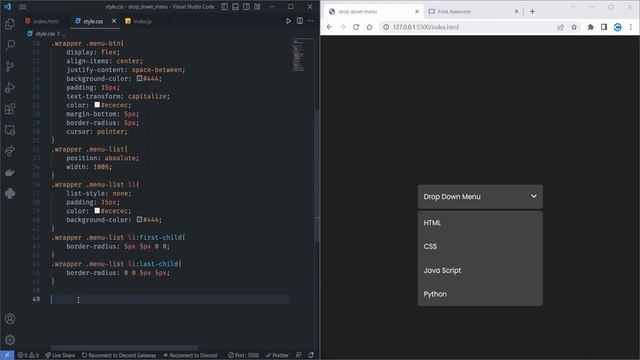Open the #444 swatch on menu-btn background-color
This screenshot has width=640, height=360.
(140, 78)
